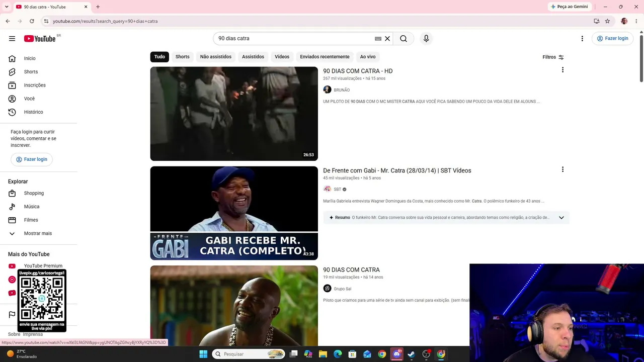Click the Windows taskbar Pesquisar search box
The height and width of the screenshot is (362, 644).
[x=249, y=354]
